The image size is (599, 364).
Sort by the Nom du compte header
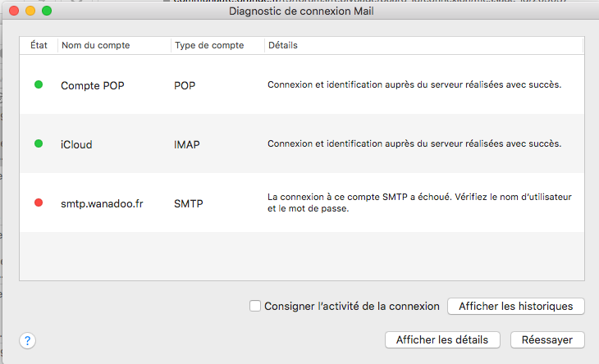95,45
